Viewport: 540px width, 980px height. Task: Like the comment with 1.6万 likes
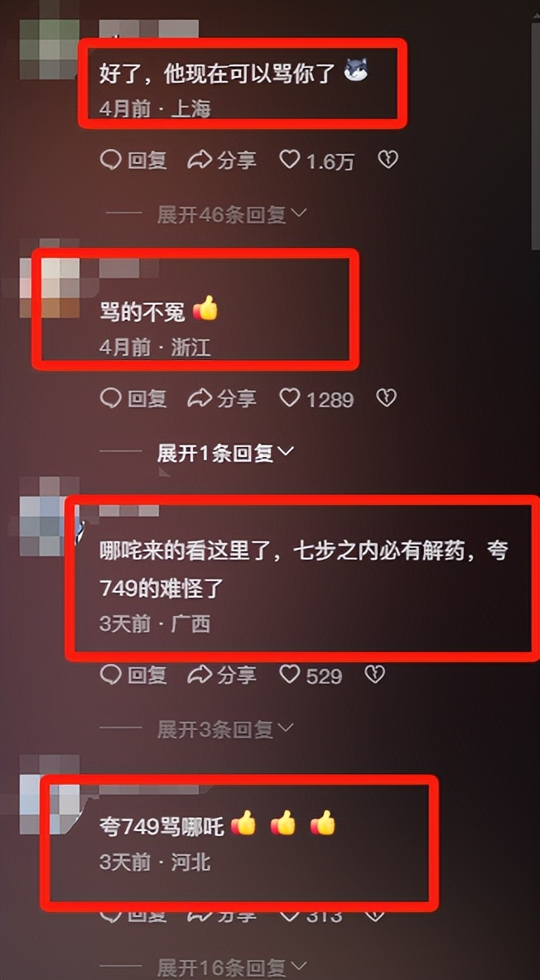pos(316,161)
